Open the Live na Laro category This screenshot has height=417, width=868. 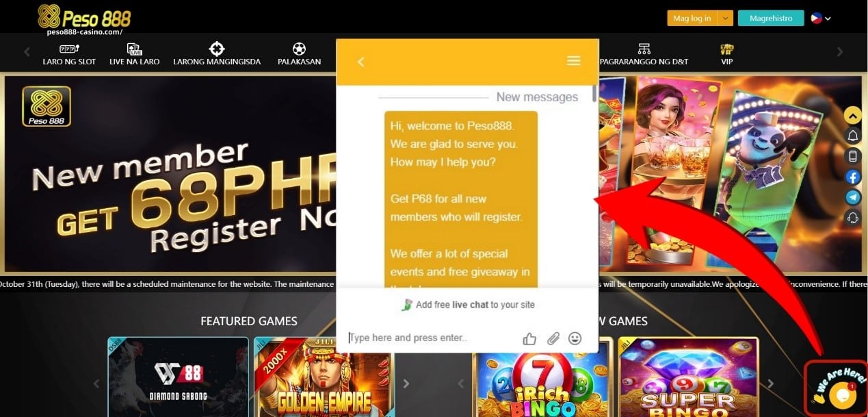click(x=134, y=55)
